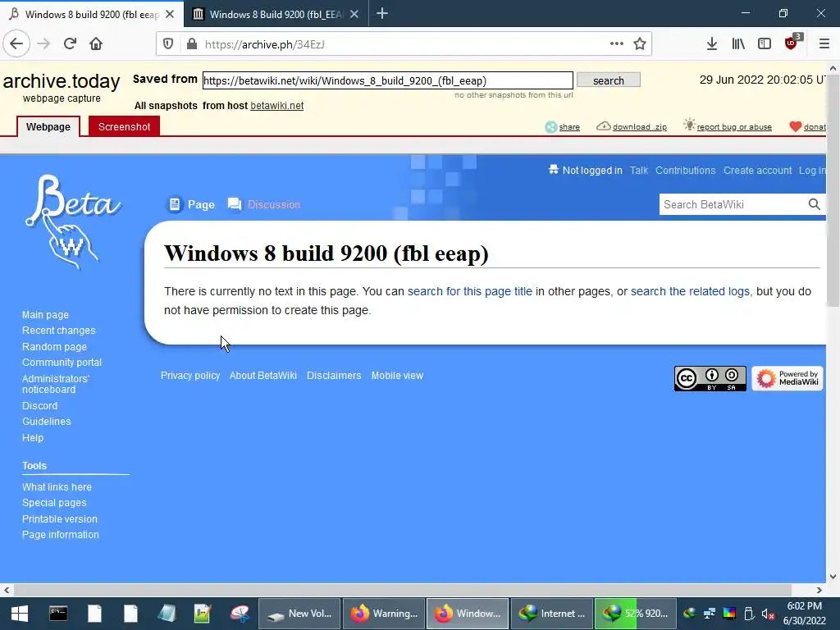The image size is (840, 630).
Task: Open the 52% download progress taskbar item
Action: [636, 614]
